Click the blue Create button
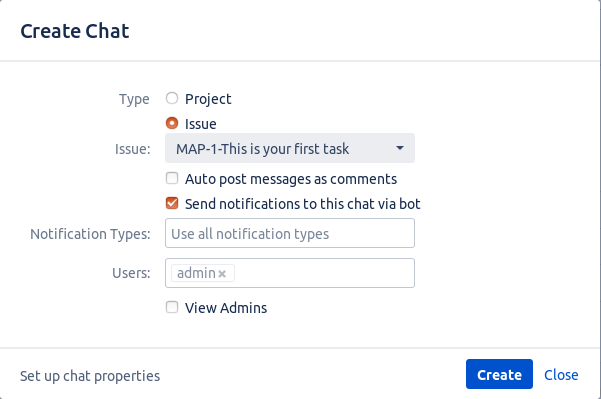601x399 pixels. coord(499,374)
